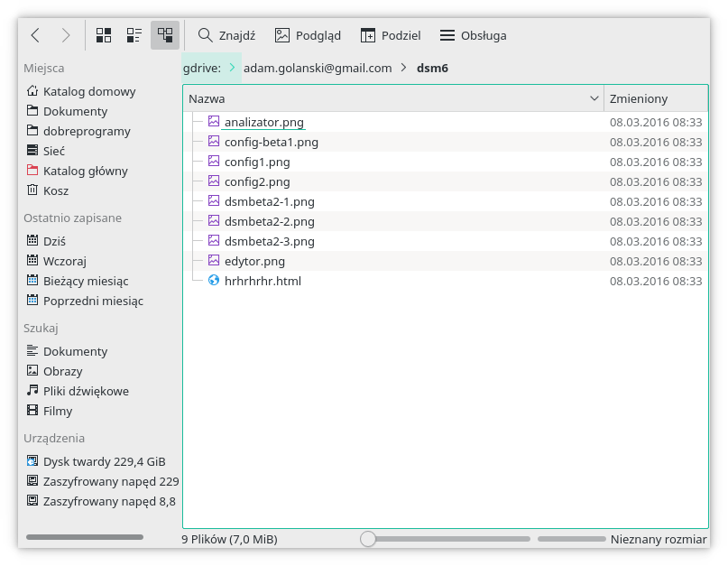Click Nieznany rozmiar status label

pyautogui.click(x=659, y=540)
